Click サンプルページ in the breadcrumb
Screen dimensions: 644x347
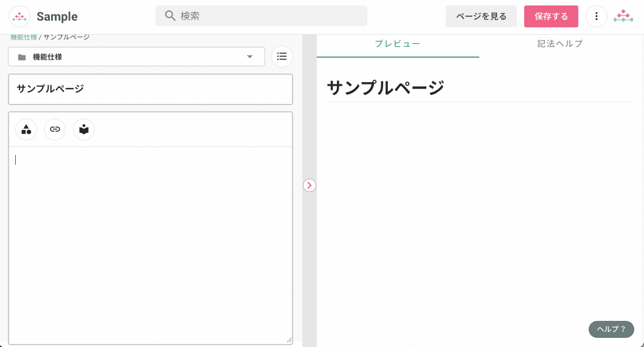pos(66,37)
